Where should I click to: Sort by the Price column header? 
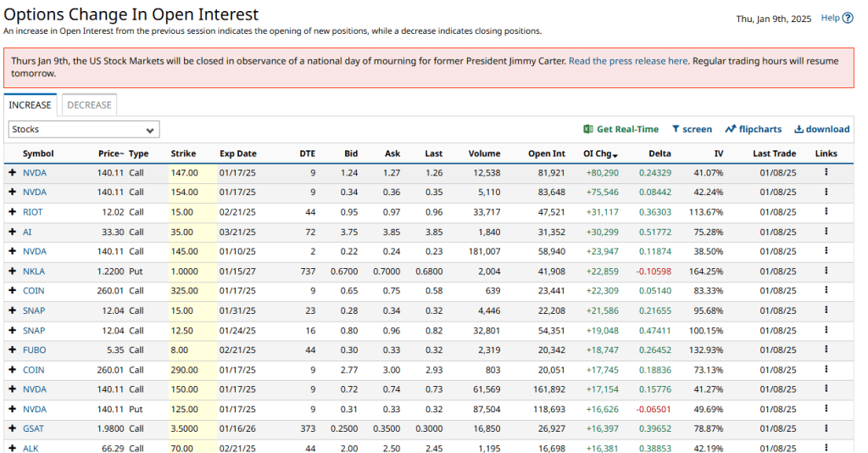pos(111,154)
